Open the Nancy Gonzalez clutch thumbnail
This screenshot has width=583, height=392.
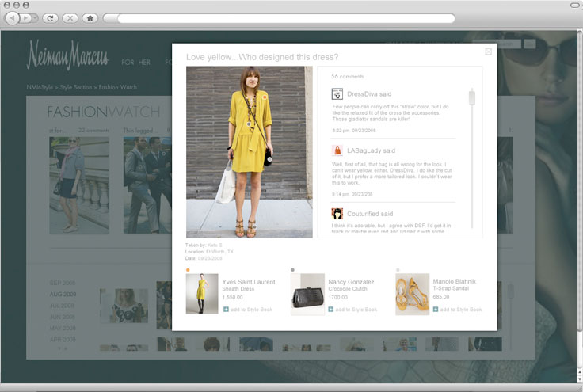tap(307, 295)
